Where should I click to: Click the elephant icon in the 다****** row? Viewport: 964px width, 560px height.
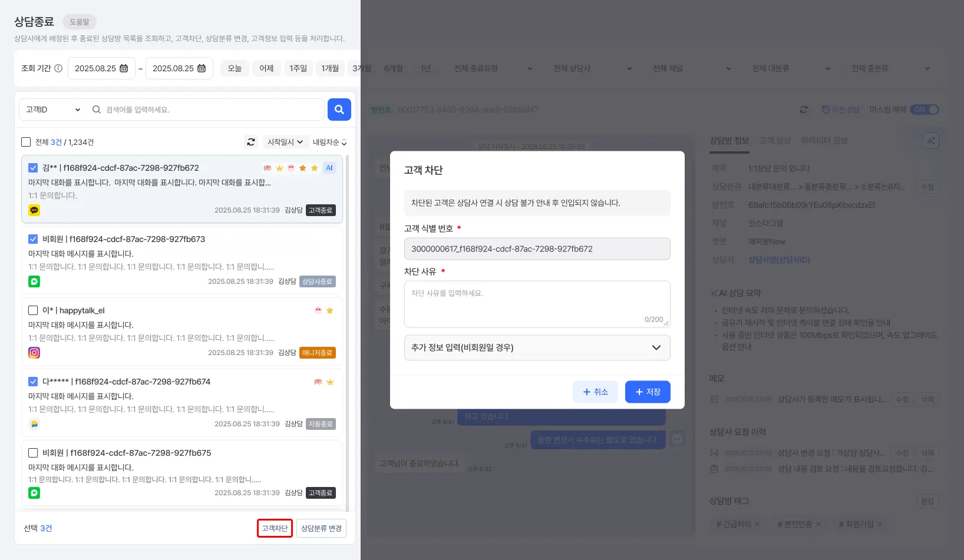pyautogui.click(x=318, y=382)
